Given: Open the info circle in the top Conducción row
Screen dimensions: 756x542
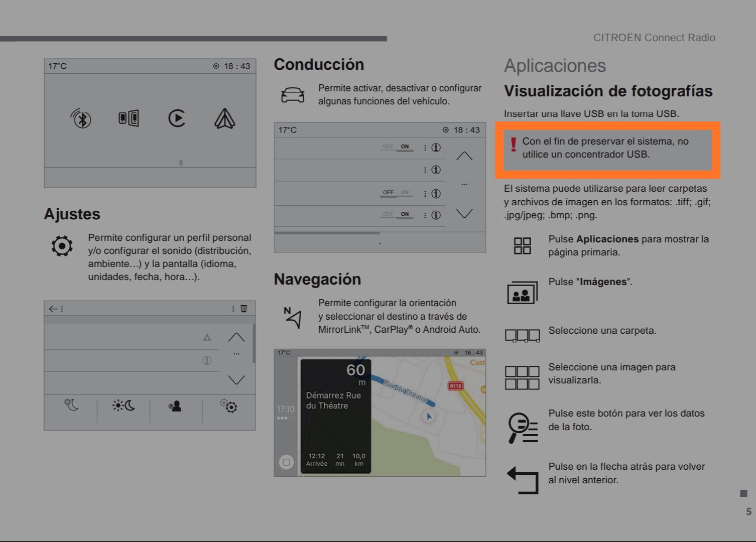Looking at the screenshot, I should pos(436,148).
